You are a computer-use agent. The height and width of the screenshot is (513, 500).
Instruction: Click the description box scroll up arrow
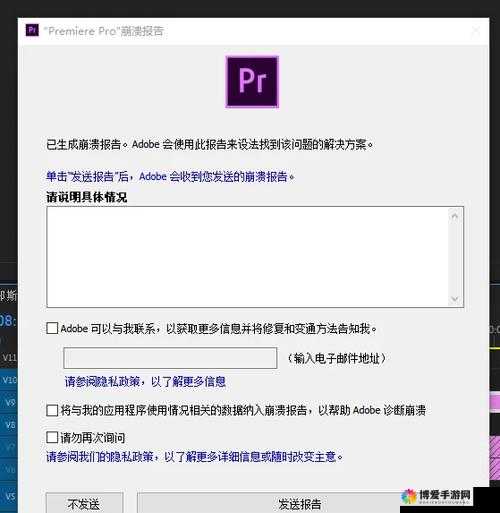pyautogui.click(x=455, y=216)
